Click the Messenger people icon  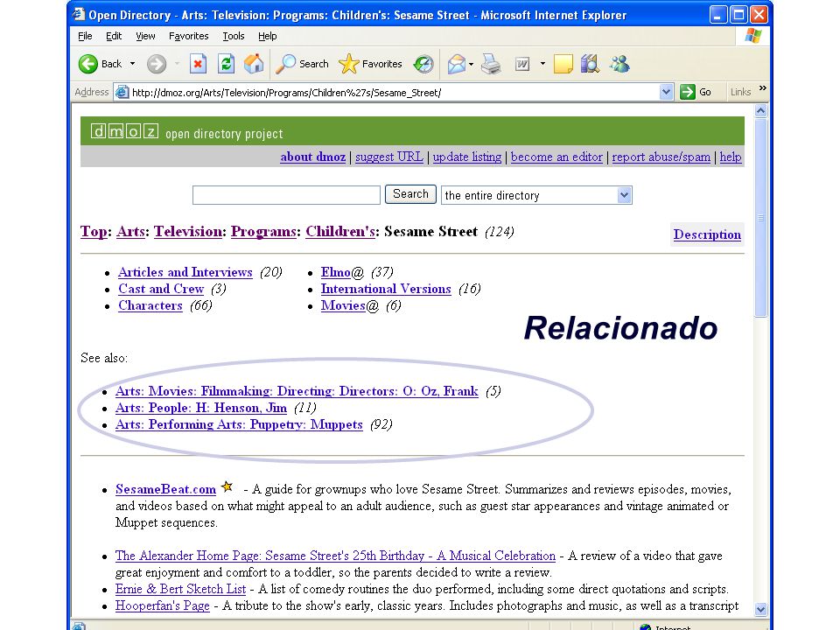coord(619,64)
